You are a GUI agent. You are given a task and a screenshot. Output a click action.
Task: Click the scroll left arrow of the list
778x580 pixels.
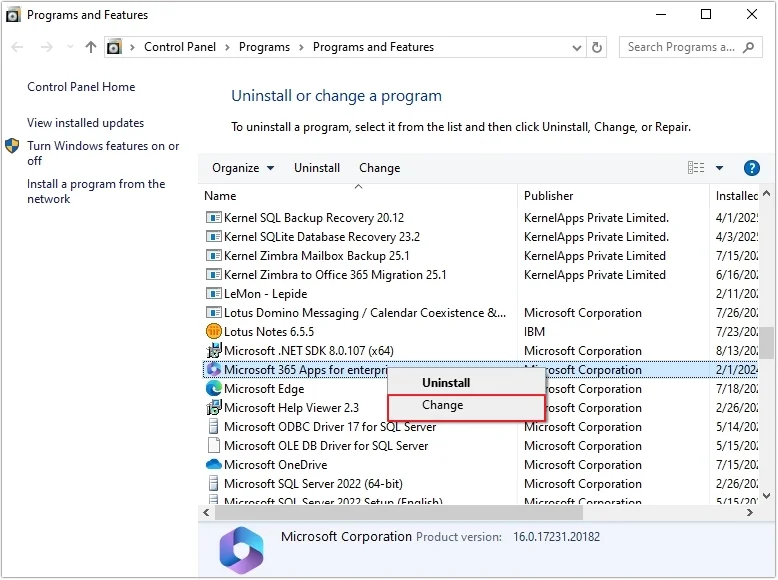pos(206,513)
